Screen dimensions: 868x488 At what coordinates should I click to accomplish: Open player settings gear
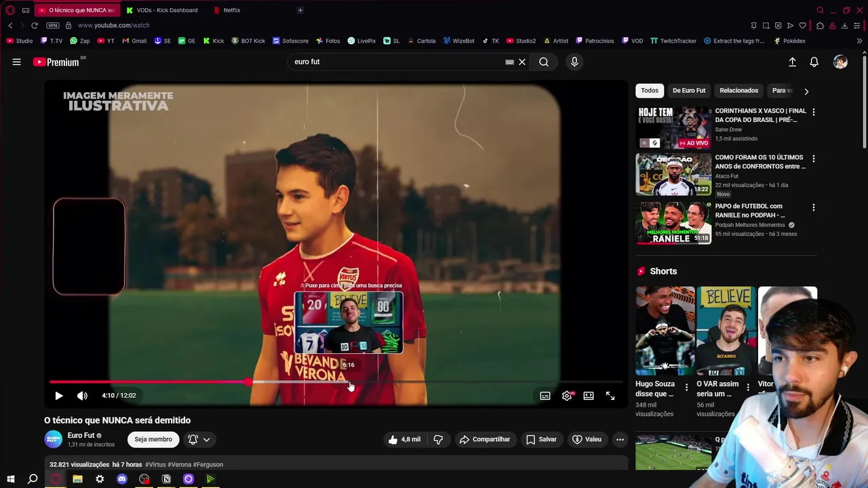pos(567,396)
